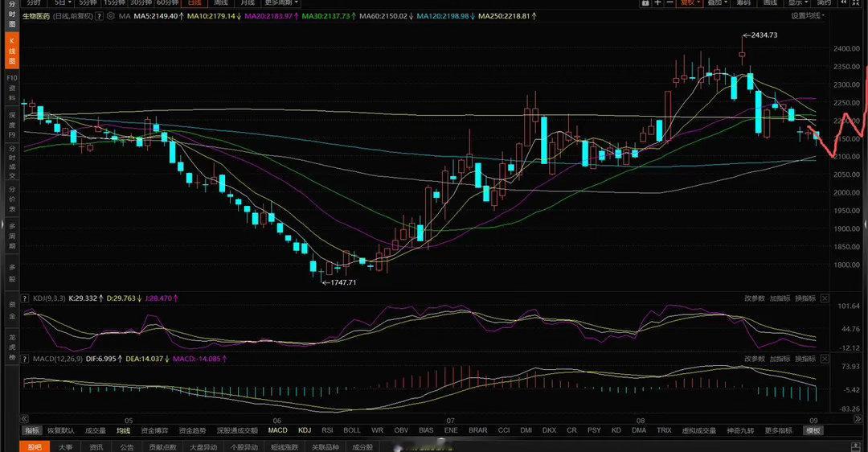Toggle the KDJ indicator in bottom bar
This screenshot has height=452, width=868.
click(x=305, y=430)
